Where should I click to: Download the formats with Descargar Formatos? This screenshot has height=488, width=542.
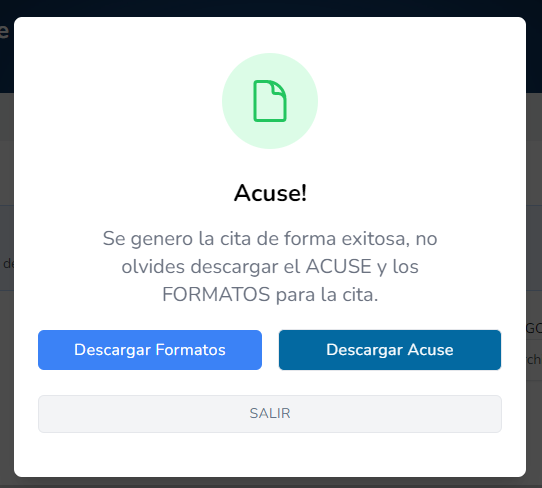coord(150,350)
